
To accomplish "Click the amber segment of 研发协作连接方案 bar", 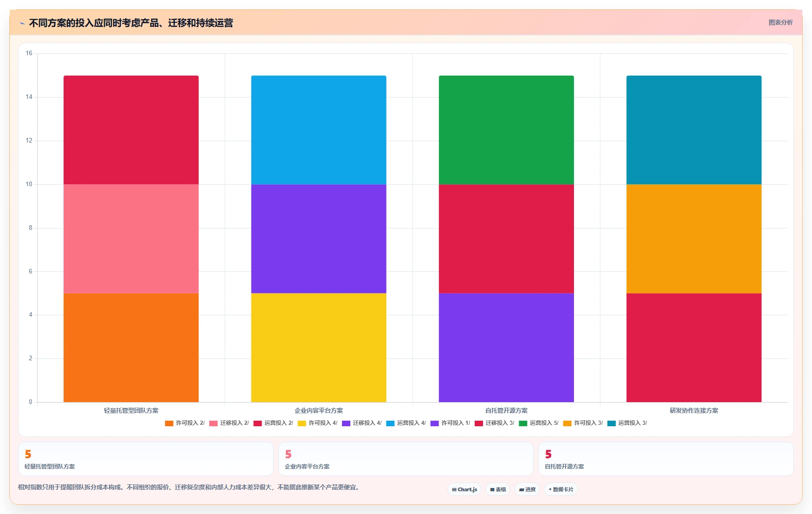I will coord(694,239).
